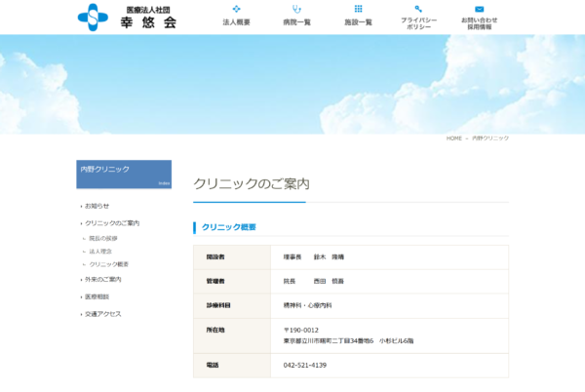The height and width of the screenshot is (392, 585).
Task: Open the プライバシーポリシー menu item
Action: [418, 23]
